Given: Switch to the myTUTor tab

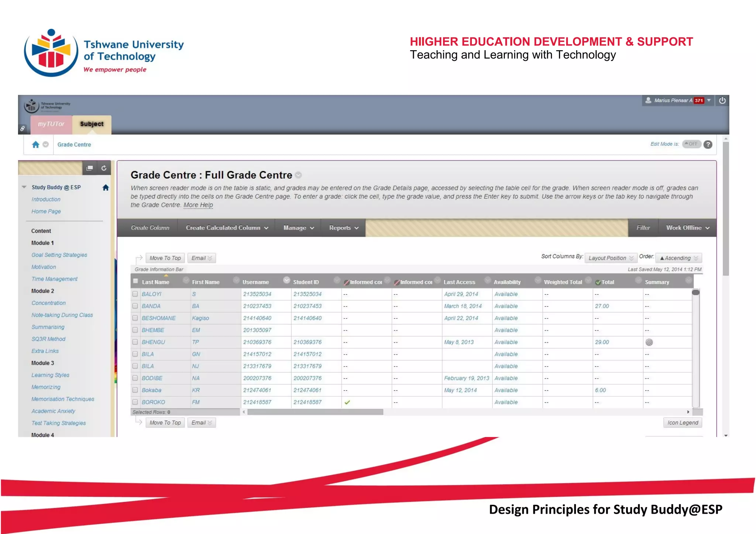Looking at the screenshot, I should [x=51, y=124].
